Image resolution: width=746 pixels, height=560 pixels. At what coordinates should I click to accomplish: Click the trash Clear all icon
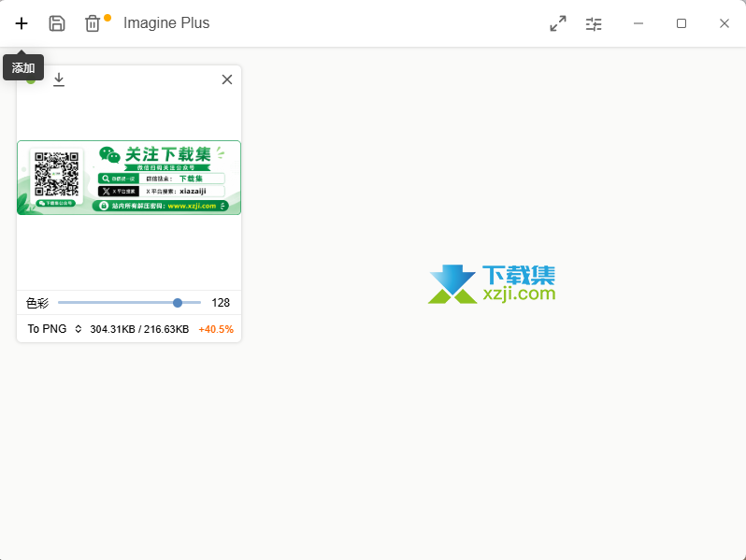[x=93, y=23]
